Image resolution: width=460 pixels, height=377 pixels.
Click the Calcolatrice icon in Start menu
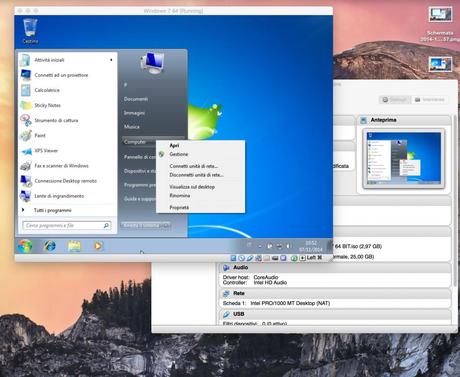(x=26, y=90)
